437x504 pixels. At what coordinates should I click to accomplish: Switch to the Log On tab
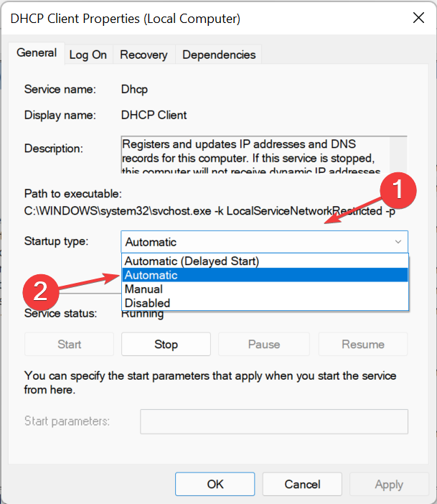(x=88, y=55)
